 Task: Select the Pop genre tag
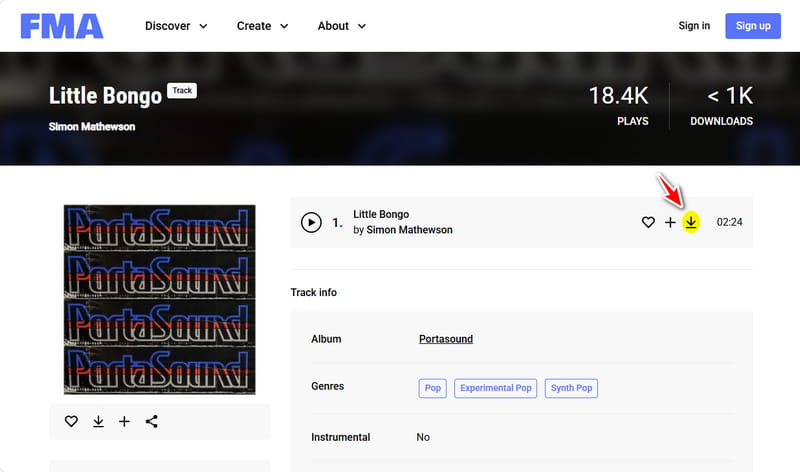coord(433,388)
